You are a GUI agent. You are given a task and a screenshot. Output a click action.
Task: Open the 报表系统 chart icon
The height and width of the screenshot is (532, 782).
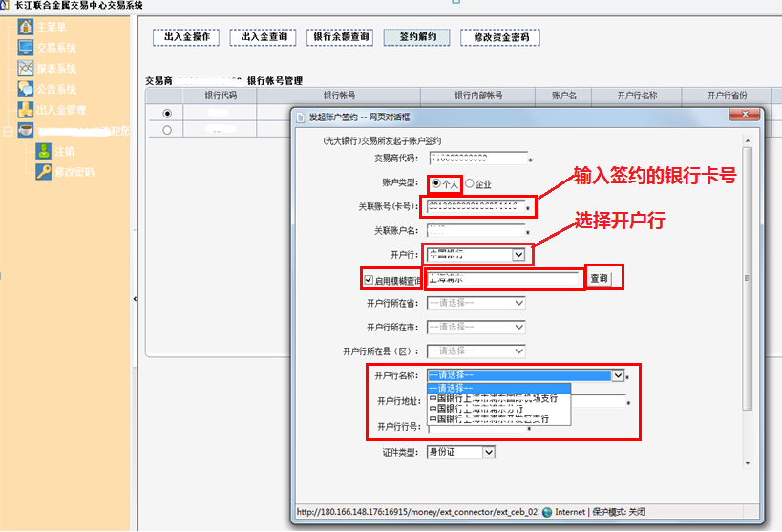tap(26, 69)
